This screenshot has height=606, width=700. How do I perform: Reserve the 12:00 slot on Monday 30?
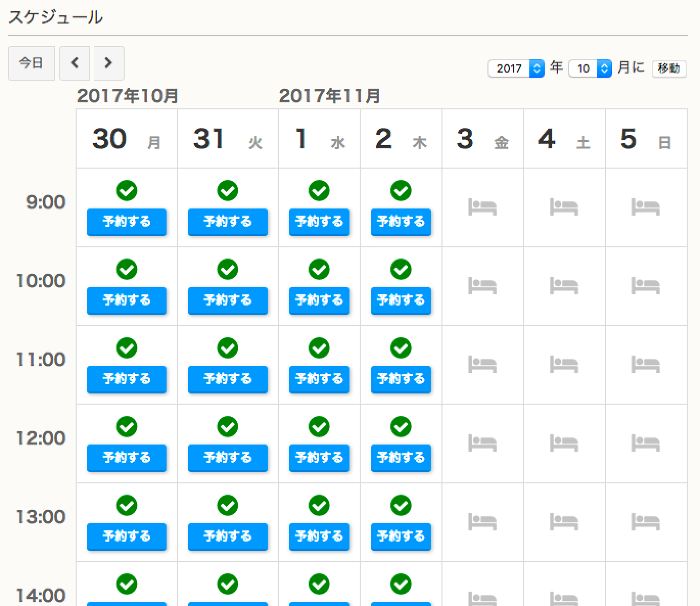pos(127,458)
